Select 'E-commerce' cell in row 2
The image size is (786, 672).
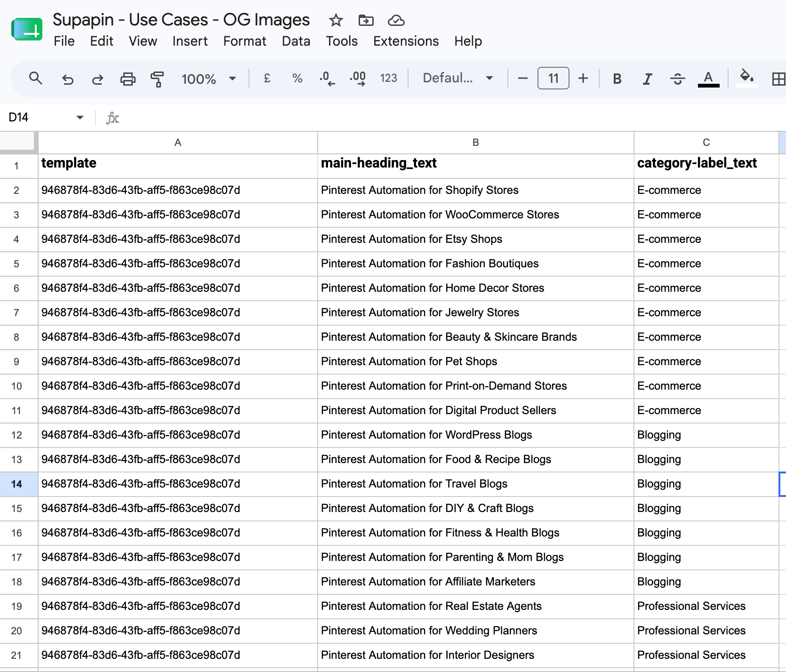tap(706, 191)
